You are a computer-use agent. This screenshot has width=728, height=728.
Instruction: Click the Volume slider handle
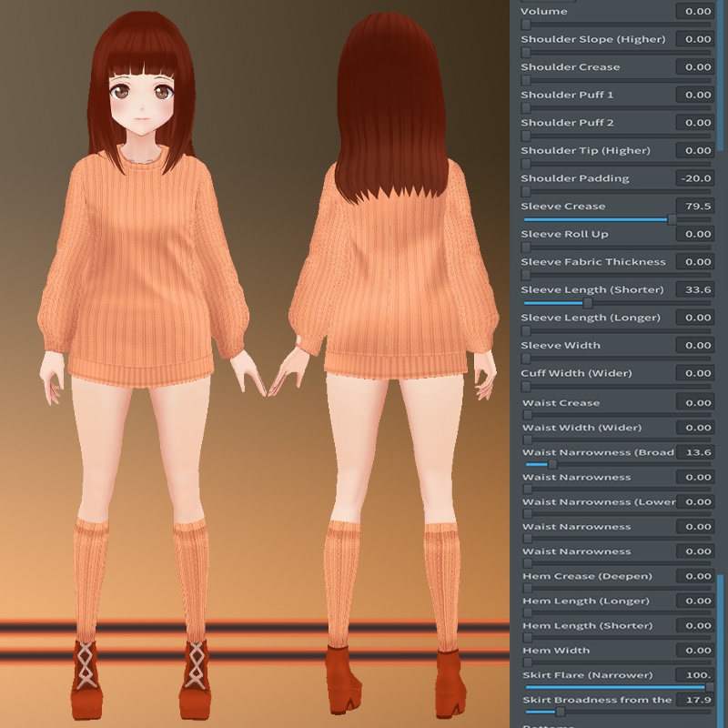click(x=526, y=25)
